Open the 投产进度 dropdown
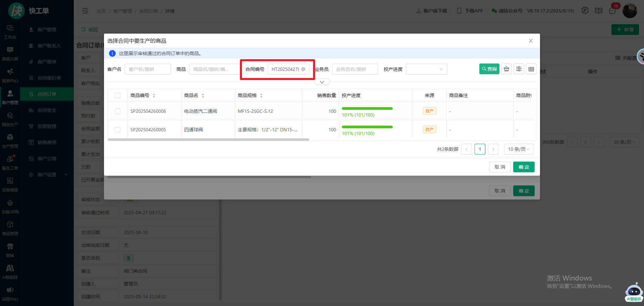 426,69
